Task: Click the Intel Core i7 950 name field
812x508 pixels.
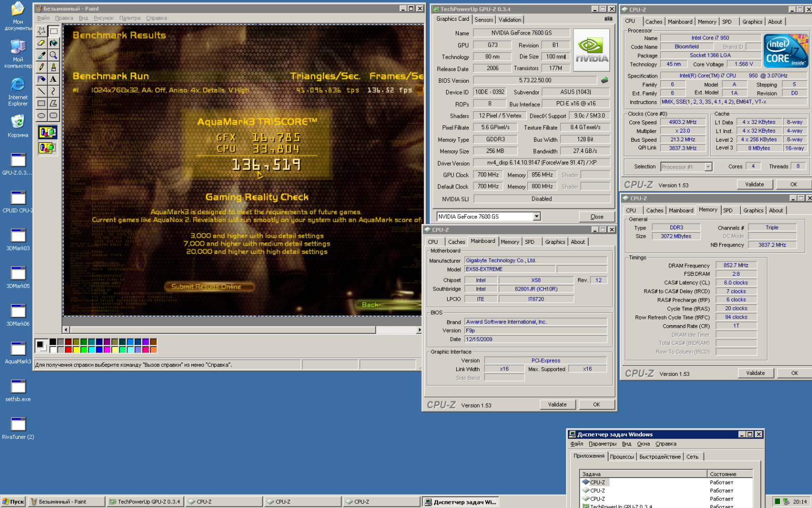Action: point(710,38)
